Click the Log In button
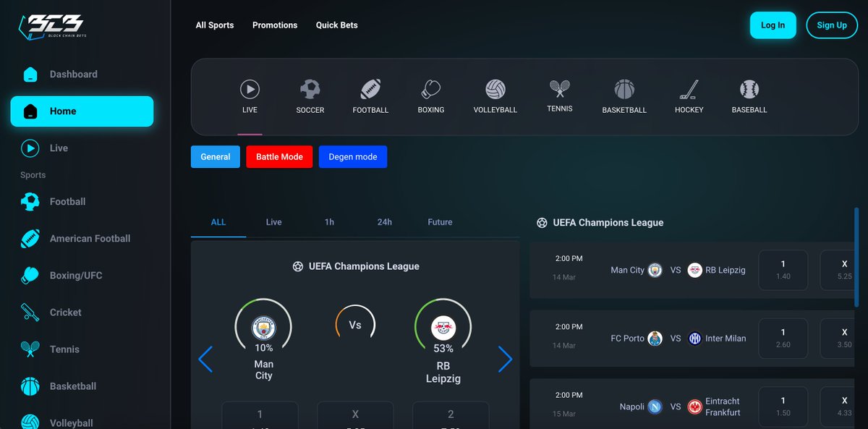Screen dimensions: 868x429 [x=773, y=25]
